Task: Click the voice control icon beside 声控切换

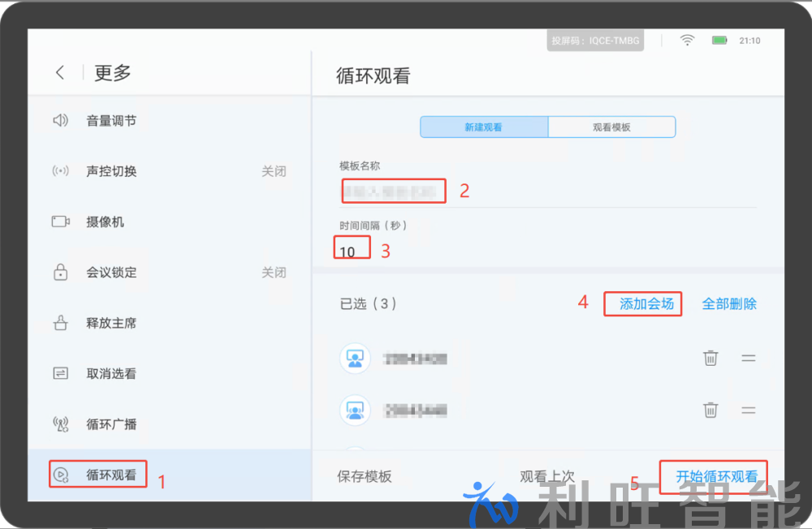Action: [x=61, y=171]
